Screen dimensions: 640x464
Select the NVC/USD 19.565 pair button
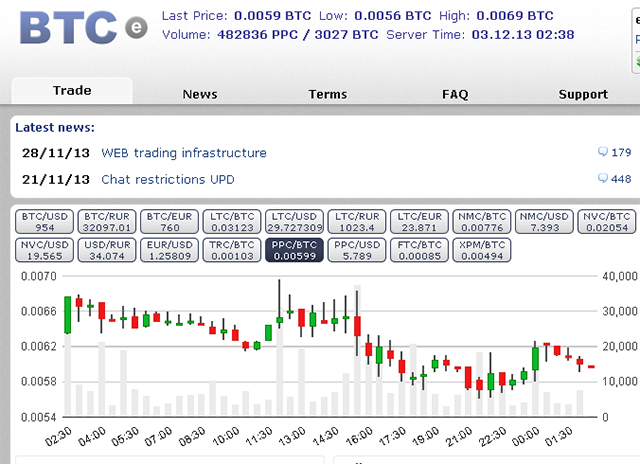44,250
